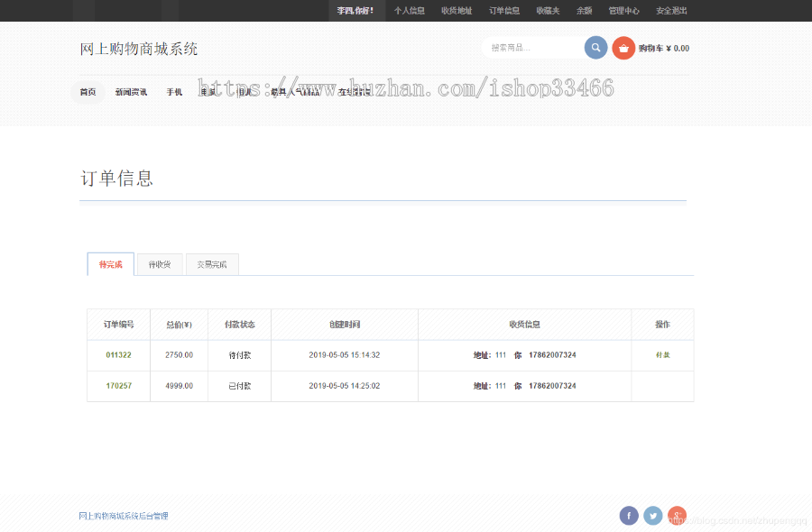Click the 收货信息 column header
Screen dimensions: 812x532
tap(524, 325)
